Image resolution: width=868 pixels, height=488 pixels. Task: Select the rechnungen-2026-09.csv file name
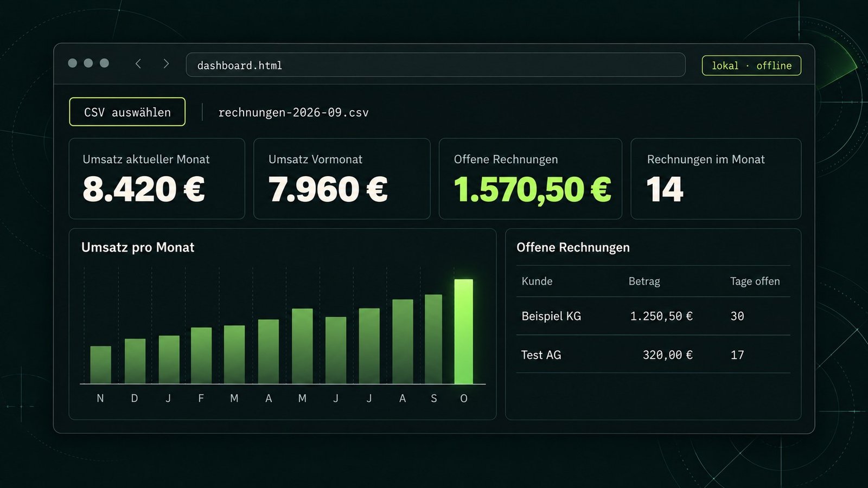(293, 113)
